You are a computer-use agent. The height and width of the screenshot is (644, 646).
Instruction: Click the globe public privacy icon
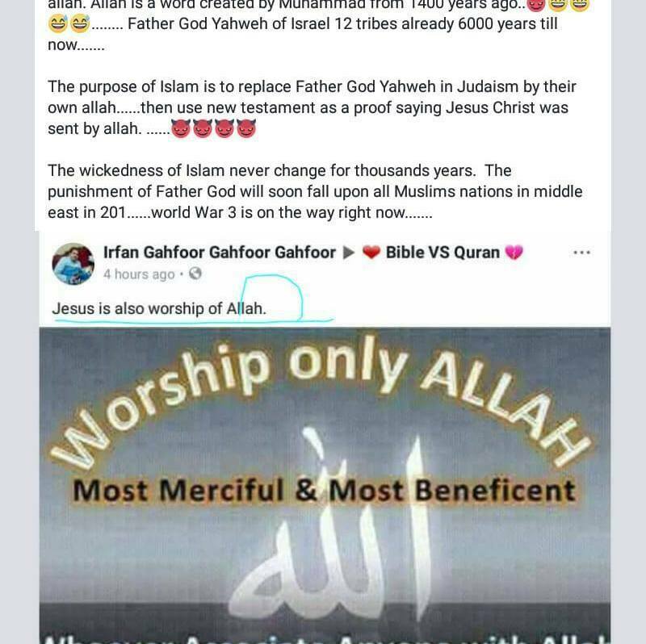point(195,274)
